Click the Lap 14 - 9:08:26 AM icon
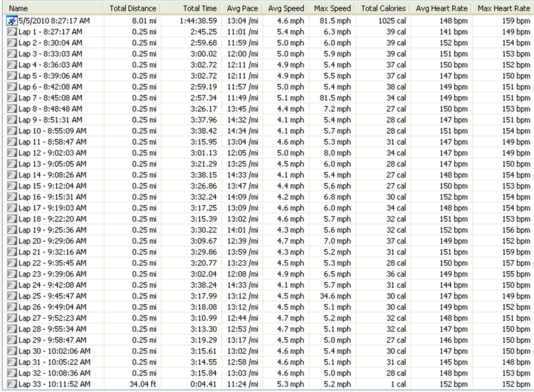This screenshot has width=534, height=392. pyautogui.click(x=12, y=175)
